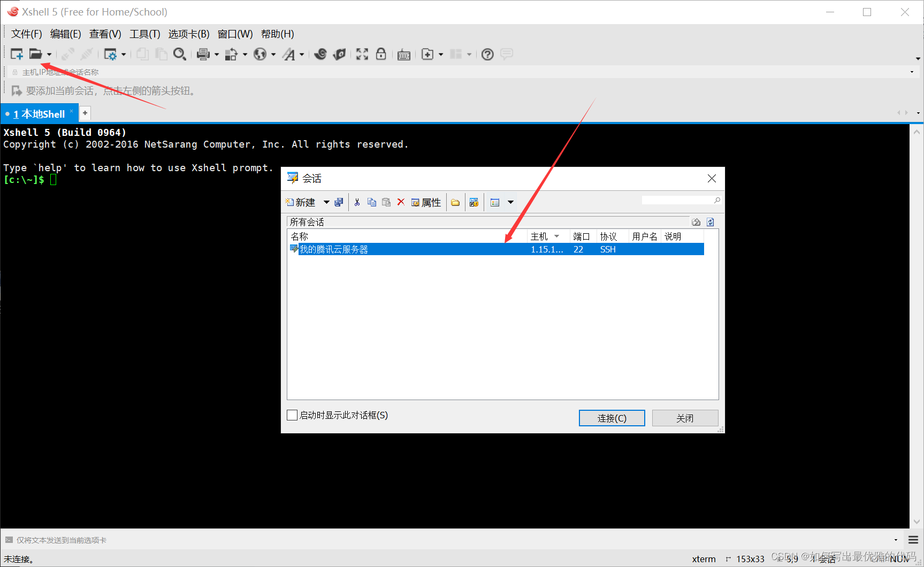Expand the file transfer dropdown arrow
The height and width of the screenshot is (567, 924).
point(245,55)
